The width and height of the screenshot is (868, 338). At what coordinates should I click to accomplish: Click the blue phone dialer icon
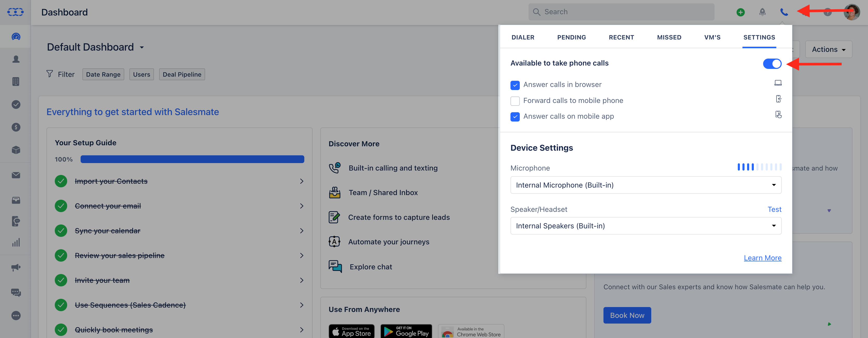(x=784, y=12)
